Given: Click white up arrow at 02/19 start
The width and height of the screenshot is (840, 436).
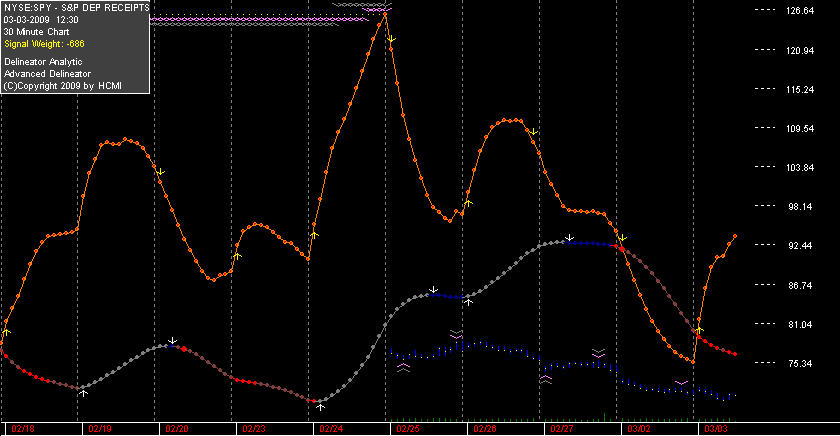Looking at the screenshot, I should point(84,393).
